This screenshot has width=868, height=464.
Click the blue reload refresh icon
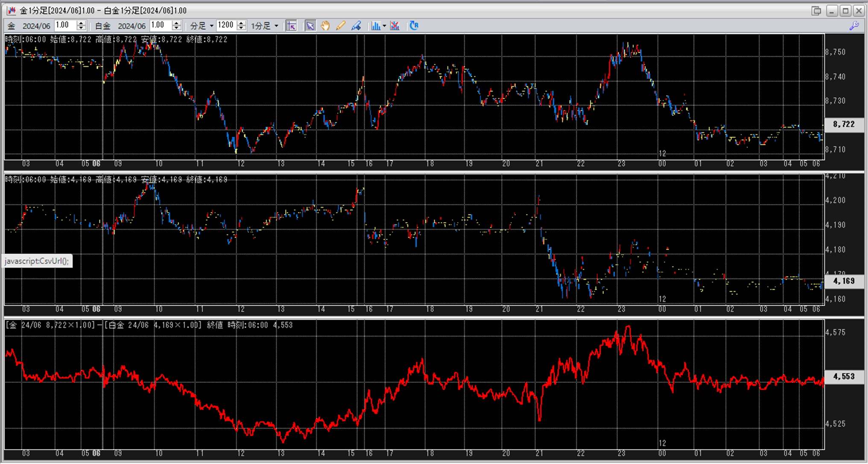414,26
